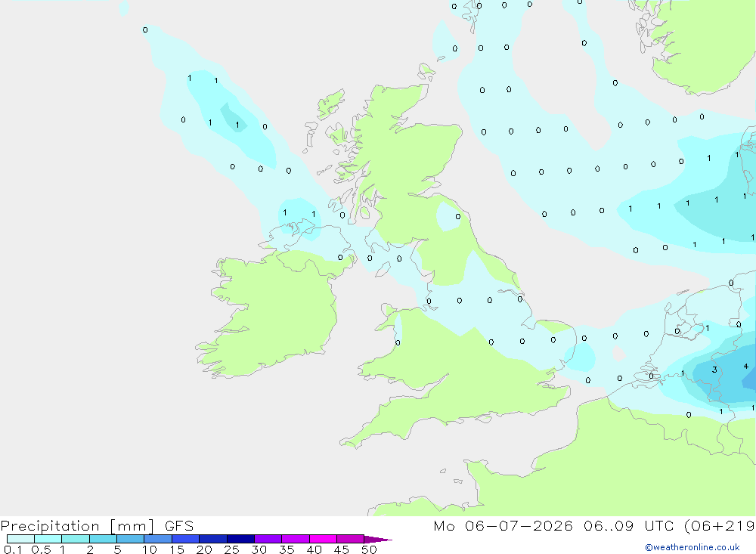This screenshot has height=554, width=756.
Task: Click the 'GFS' model label
Action: click(179, 526)
